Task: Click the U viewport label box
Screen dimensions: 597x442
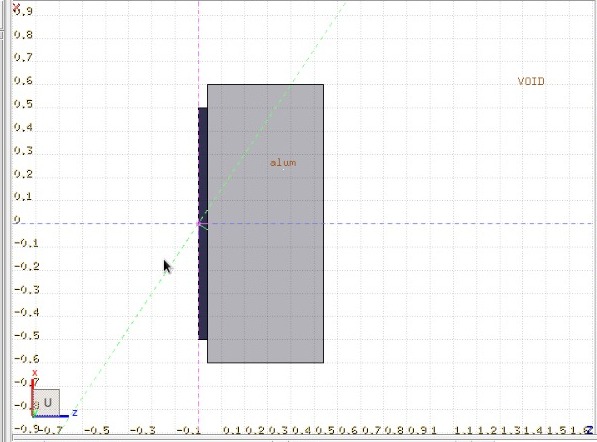Action: click(x=46, y=402)
